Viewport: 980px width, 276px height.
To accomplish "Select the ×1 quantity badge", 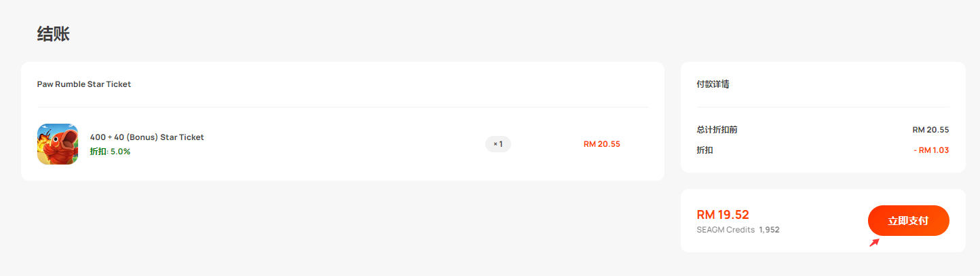I will click(x=498, y=144).
